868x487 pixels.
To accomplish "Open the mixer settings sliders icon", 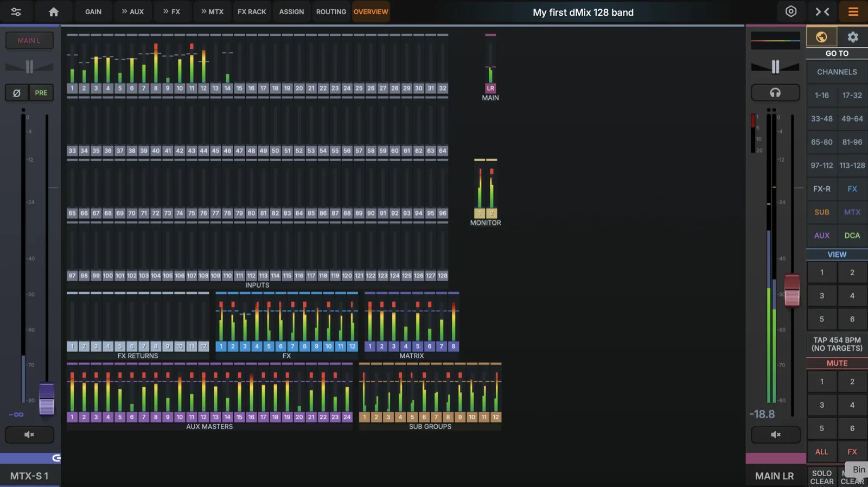I will click(16, 12).
